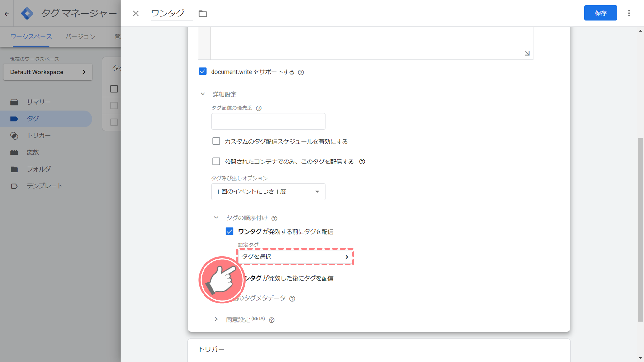Open help icon for タグメタデータ

292,299
